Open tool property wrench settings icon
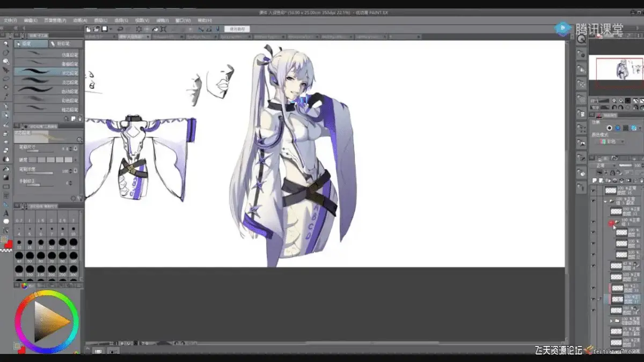This screenshot has height=362, width=644. [x=80, y=198]
